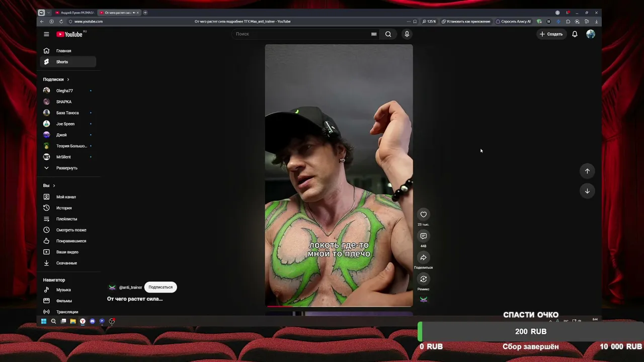Go to the YouTube home logo
Screen dimensions: 644x362
[x=69, y=34]
